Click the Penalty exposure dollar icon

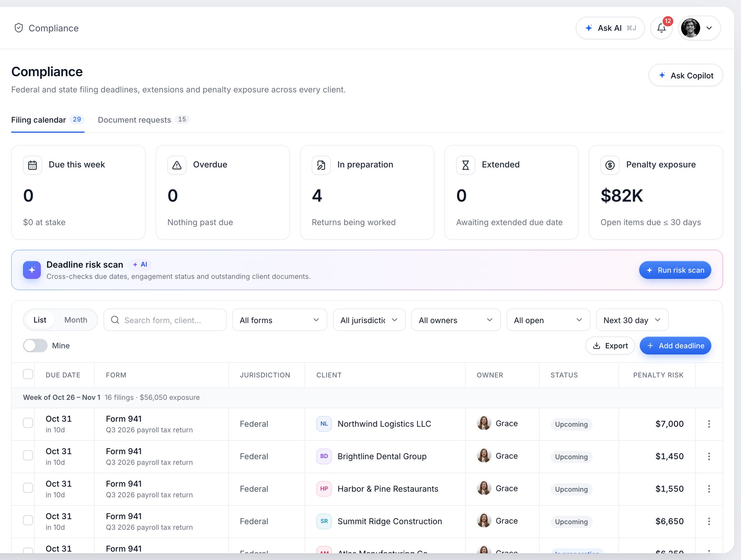click(610, 165)
